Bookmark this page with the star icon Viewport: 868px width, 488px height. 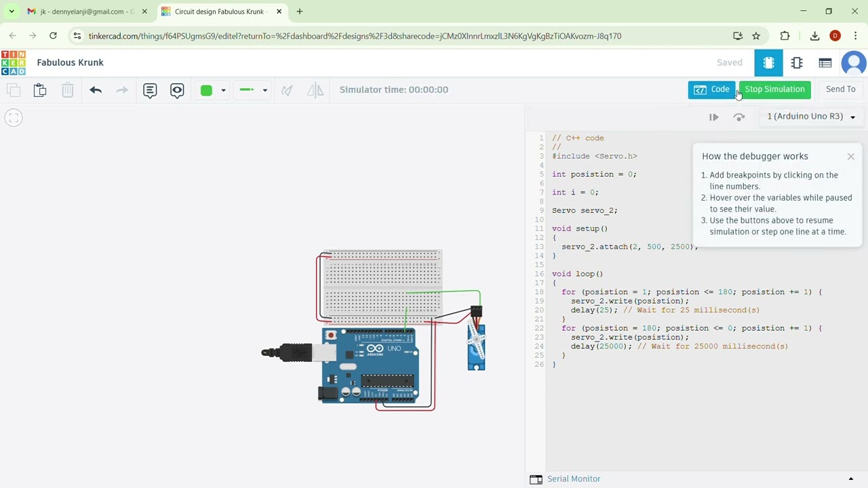coord(756,36)
